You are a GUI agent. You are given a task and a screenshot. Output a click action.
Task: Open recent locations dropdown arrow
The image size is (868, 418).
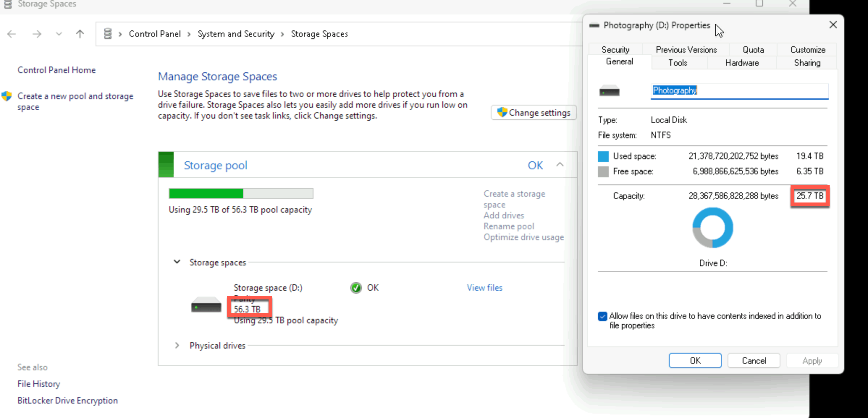59,34
